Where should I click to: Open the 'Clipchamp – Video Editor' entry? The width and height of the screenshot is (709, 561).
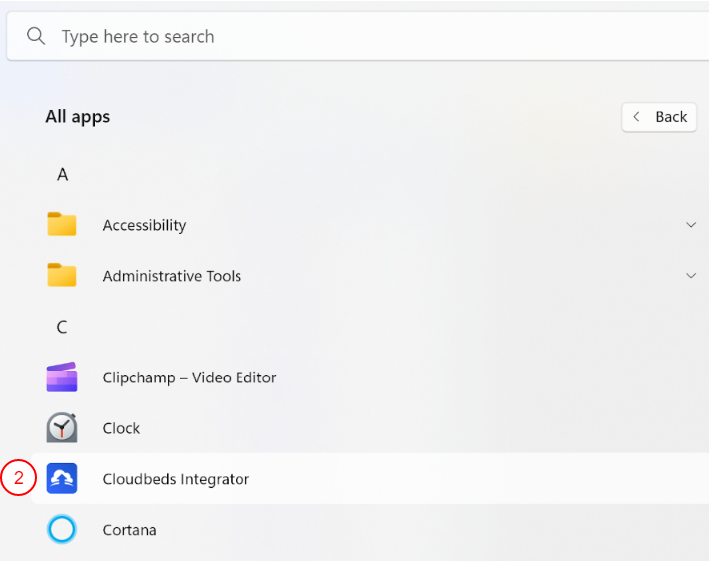pyautogui.click(x=189, y=378)
